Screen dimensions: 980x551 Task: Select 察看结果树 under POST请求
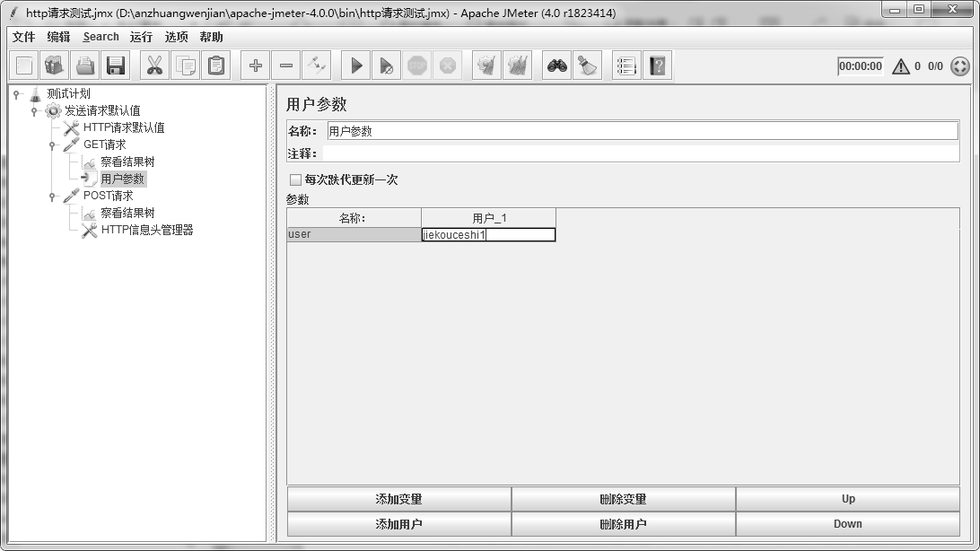[127, 213]
